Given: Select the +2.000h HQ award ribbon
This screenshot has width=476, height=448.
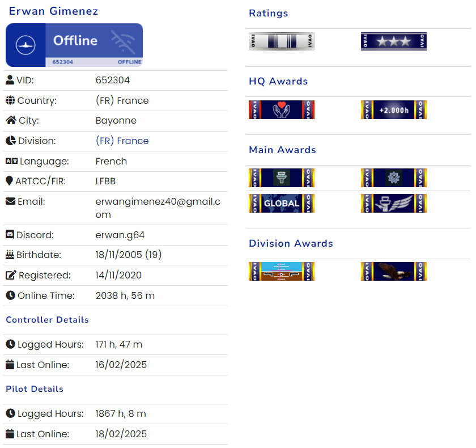Looking at the screenshot, I should pos(393,110).
